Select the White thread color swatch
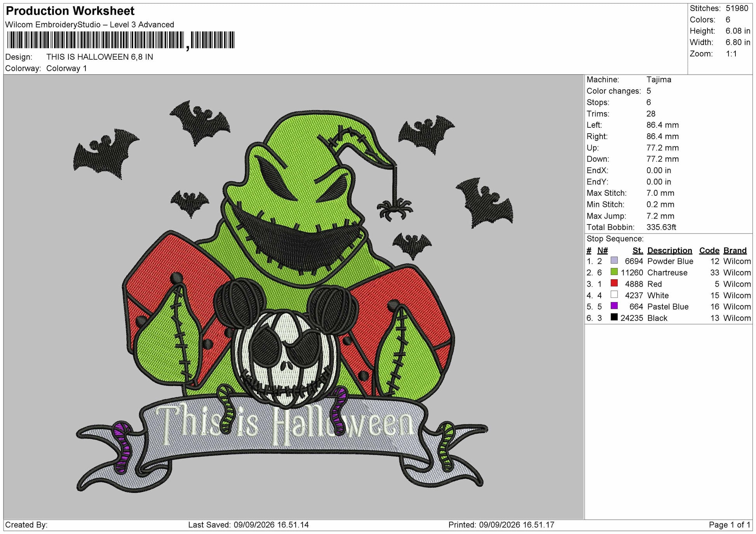The height and width of the screenshot is (534, 756). click(614, 294)
